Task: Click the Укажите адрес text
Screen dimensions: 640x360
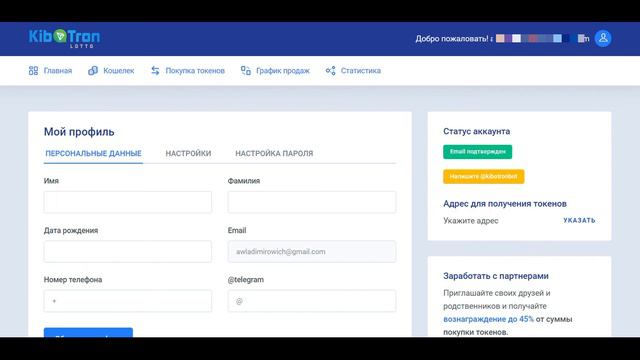Action: (x=471, y=221)
